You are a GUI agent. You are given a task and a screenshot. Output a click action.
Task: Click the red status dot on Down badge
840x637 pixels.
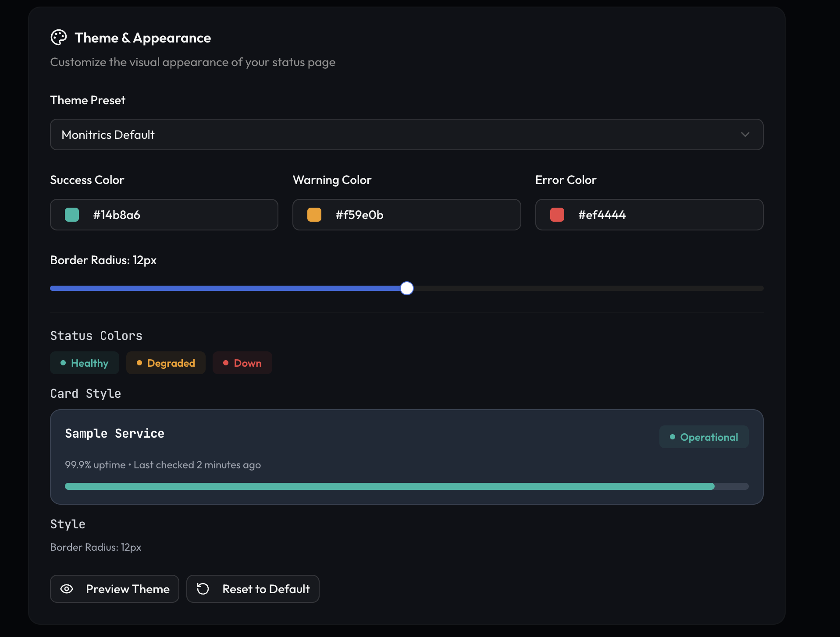point(225,363)
